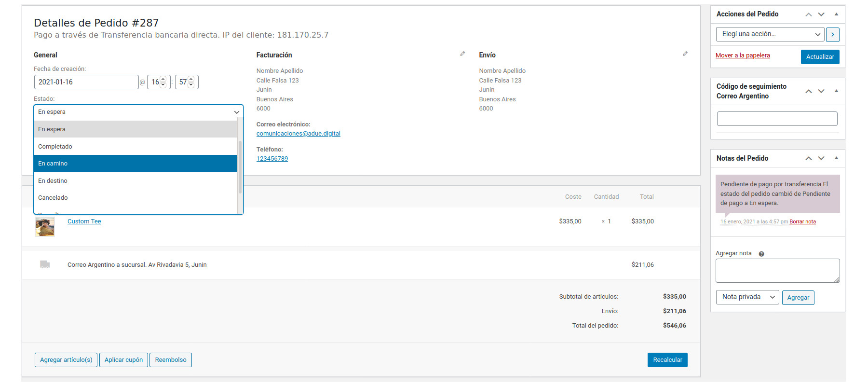Collapse the Acciones del Pedido panel

(836, 14)
